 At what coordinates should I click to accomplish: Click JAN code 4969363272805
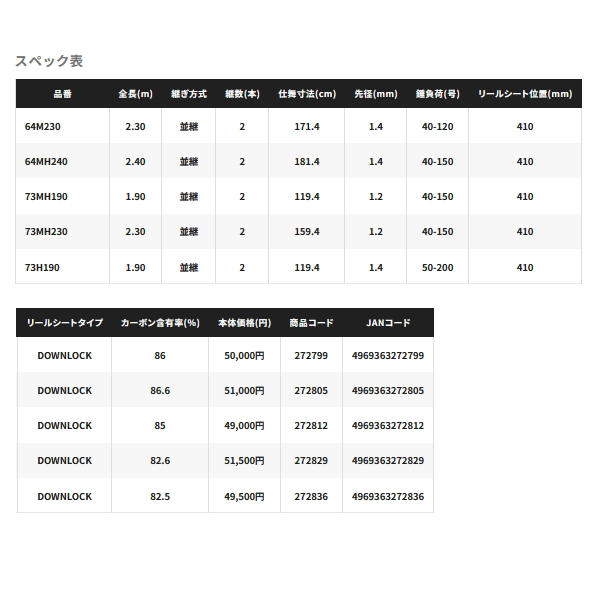[x=388, y=391]
